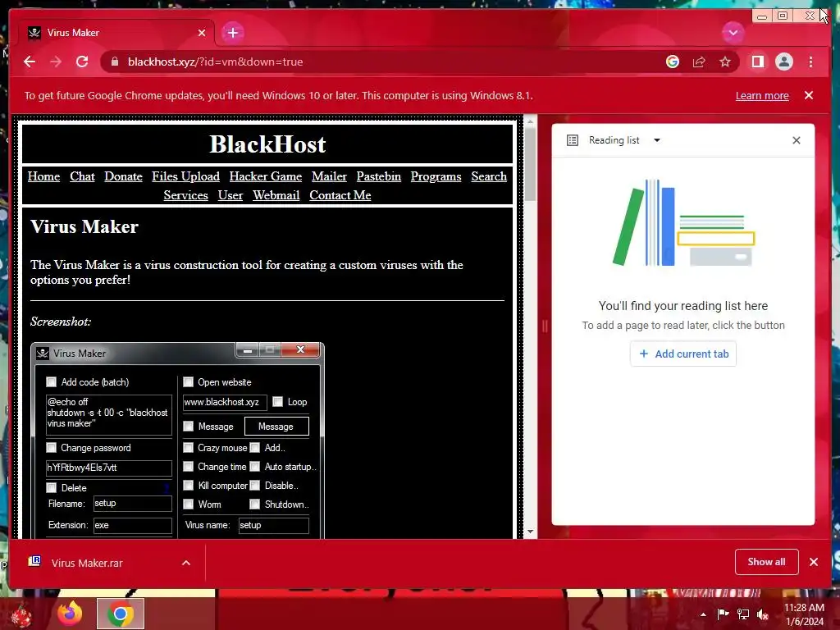Click the BlackHost site heading
This screenshot has height=630, width=840.
(x=267, y=144)
